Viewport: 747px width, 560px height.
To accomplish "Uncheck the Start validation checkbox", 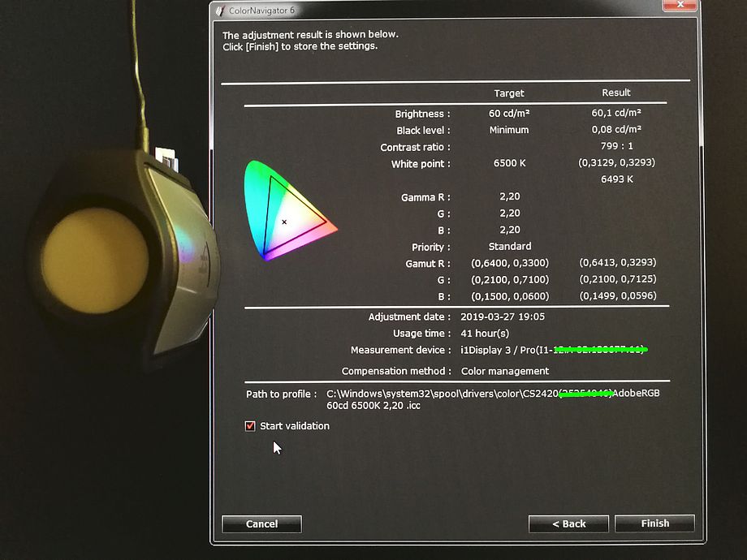I will tap(250, 426).
